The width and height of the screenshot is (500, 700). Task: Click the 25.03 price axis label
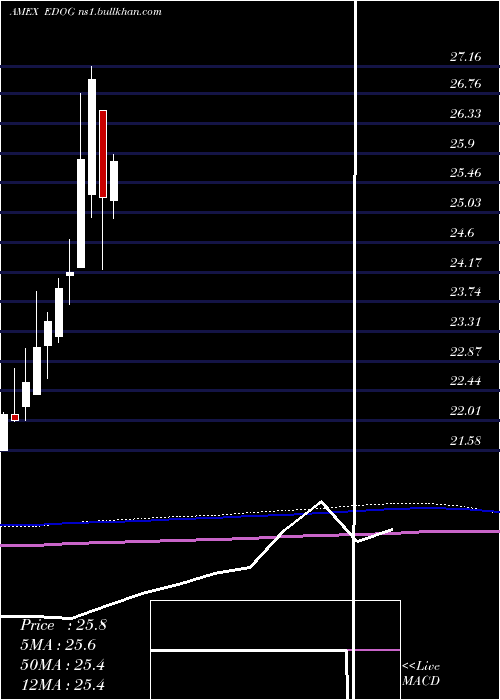pos(465,203)
